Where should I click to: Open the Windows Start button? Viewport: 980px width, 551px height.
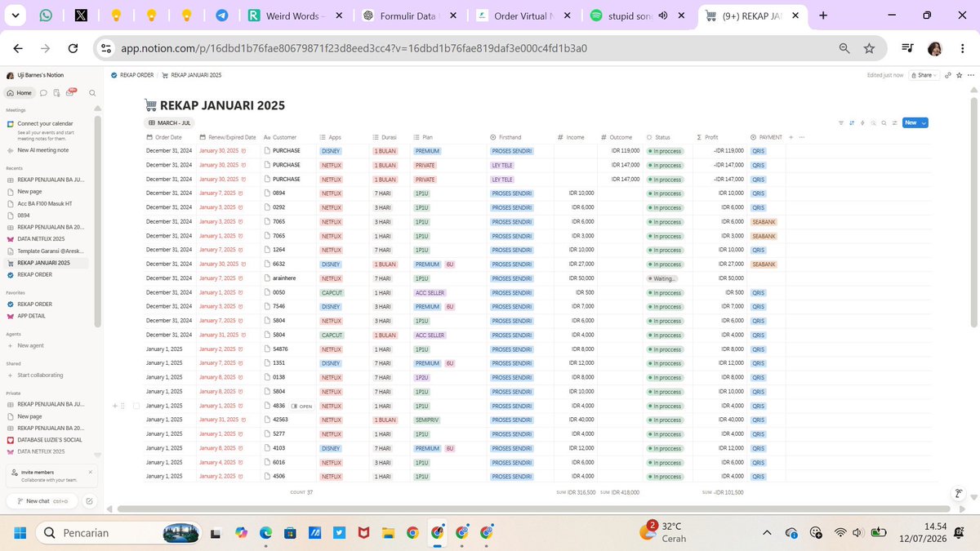point(19,533)
